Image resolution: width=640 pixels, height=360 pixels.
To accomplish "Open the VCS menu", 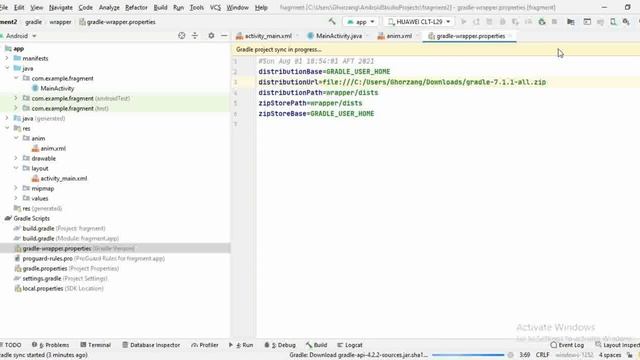I will (x=215, y=7).
